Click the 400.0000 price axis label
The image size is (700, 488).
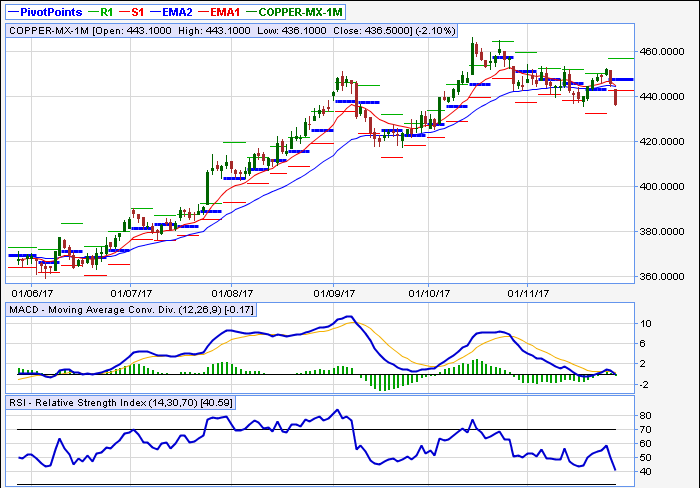click(x=661, y=187)
